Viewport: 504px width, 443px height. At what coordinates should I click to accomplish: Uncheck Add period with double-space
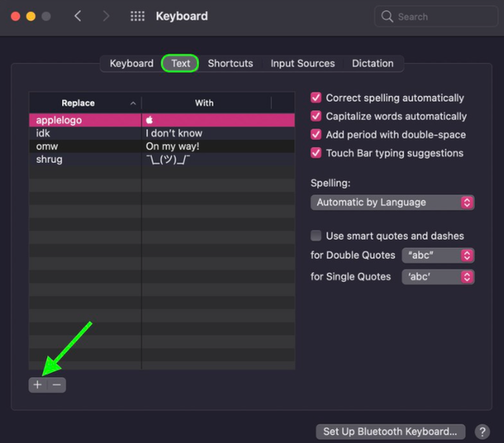coord(317,135)
